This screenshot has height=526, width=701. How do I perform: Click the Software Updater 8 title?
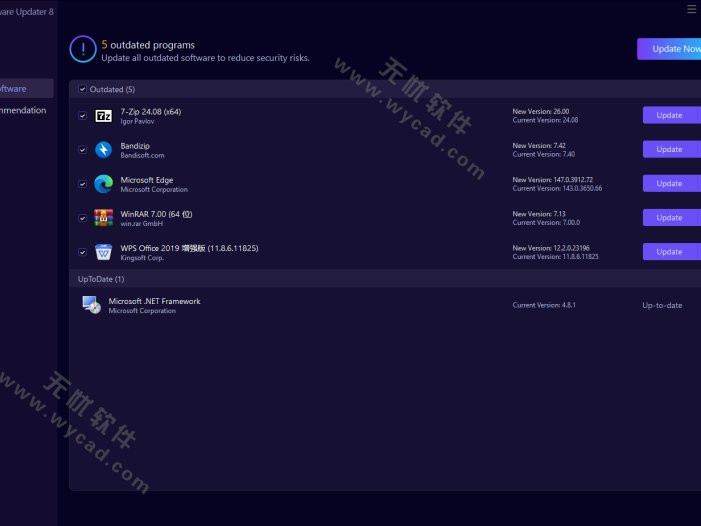(27, 12)
